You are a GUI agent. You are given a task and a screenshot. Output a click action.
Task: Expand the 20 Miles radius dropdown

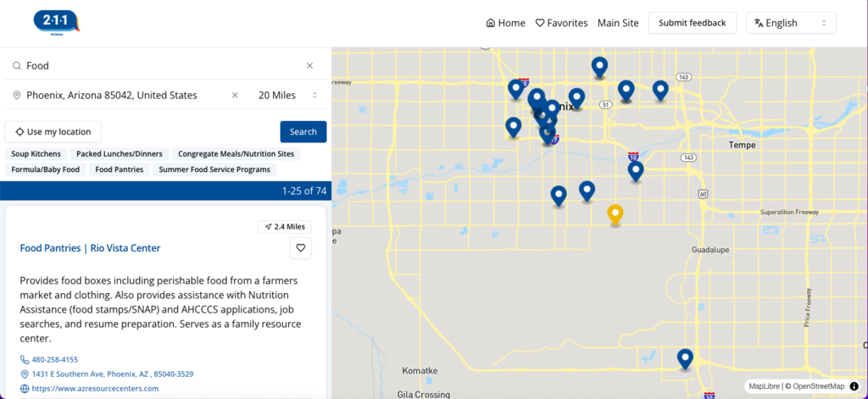point(288,96)
